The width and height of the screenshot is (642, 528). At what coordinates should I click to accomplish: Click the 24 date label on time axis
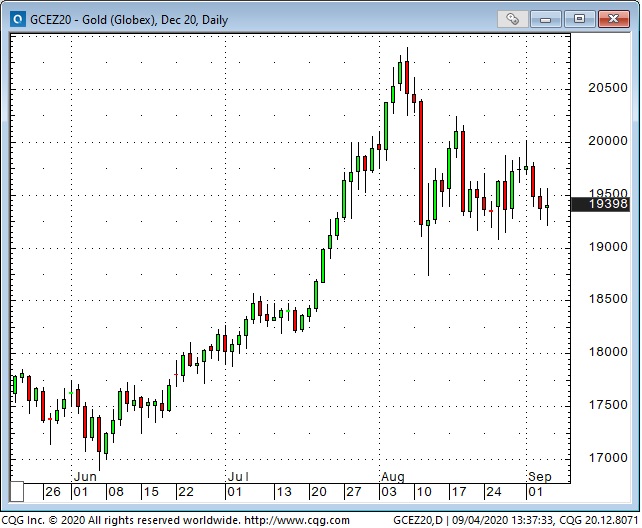point(493,492)
